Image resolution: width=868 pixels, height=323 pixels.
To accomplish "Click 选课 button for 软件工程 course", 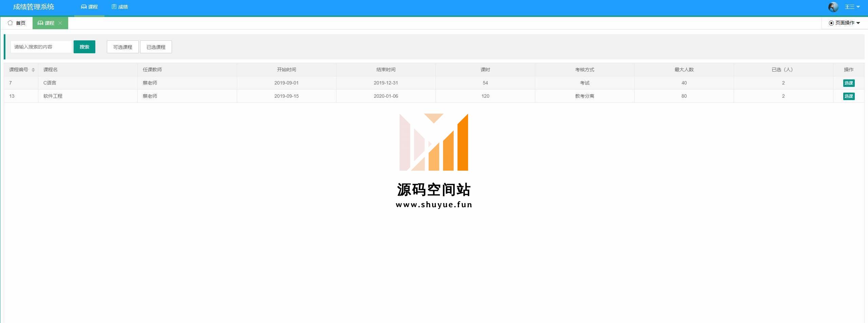I will pos(849,96).
